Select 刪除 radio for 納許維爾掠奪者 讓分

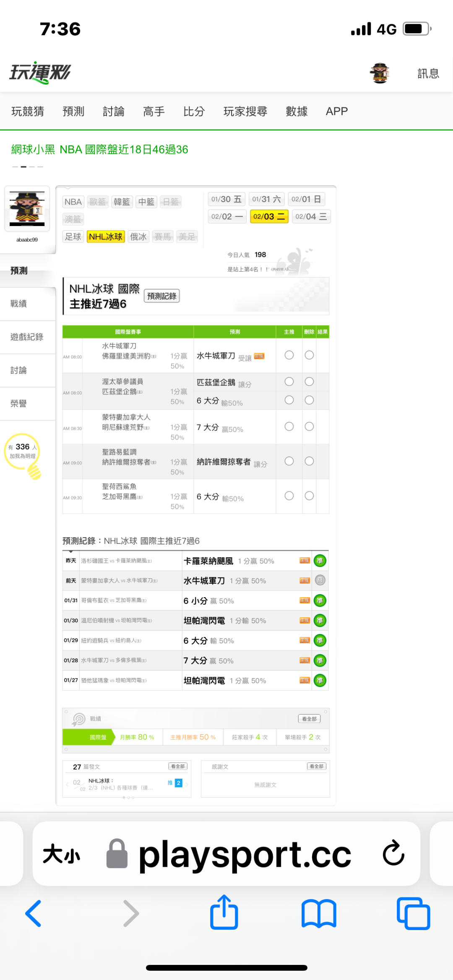(x=309, y=461)
